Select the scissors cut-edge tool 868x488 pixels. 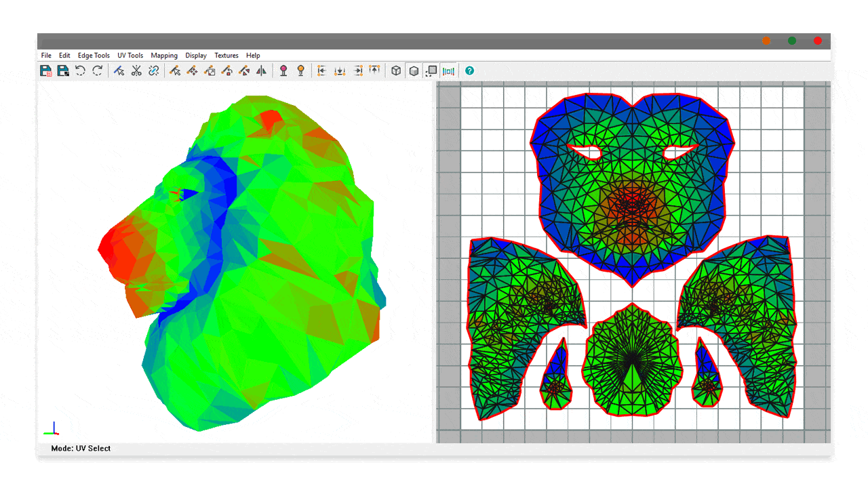136,70
